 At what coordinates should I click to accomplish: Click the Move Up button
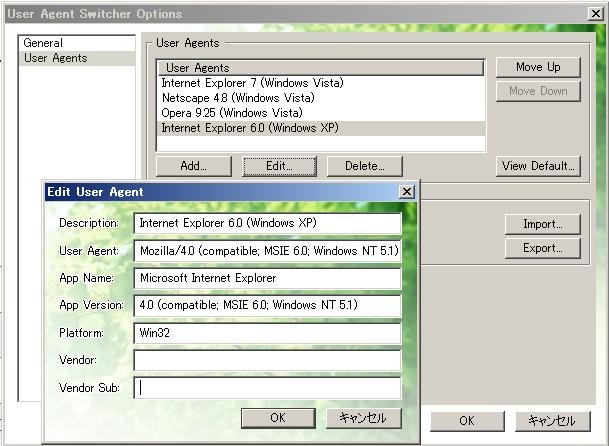(538, 67)
